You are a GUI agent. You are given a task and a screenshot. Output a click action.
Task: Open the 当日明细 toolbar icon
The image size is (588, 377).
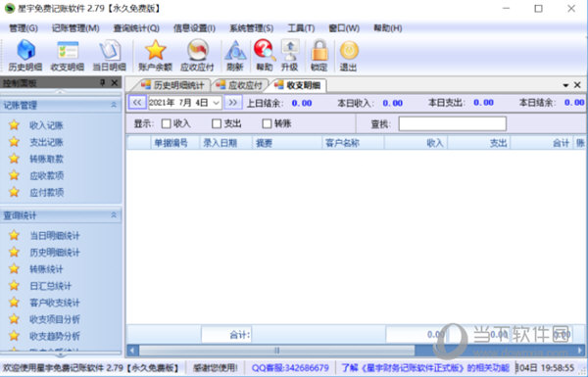(110, 55)
